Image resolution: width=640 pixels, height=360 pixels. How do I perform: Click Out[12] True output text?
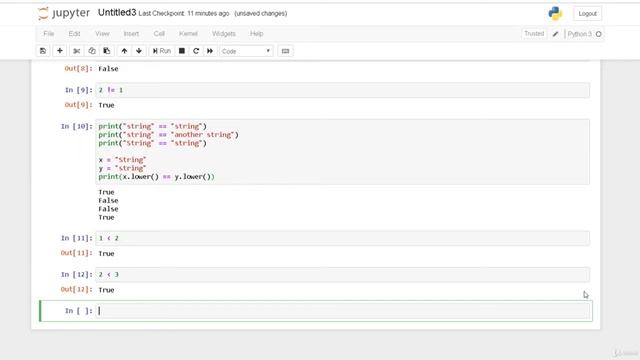pyautogui.click(x=106, y=290)
